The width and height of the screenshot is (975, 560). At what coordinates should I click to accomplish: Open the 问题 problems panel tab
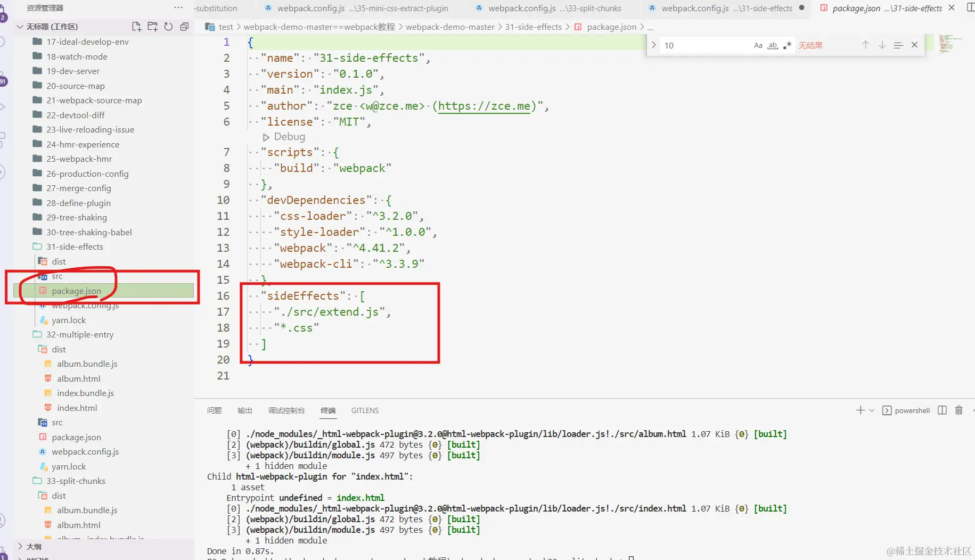[214, 410]
